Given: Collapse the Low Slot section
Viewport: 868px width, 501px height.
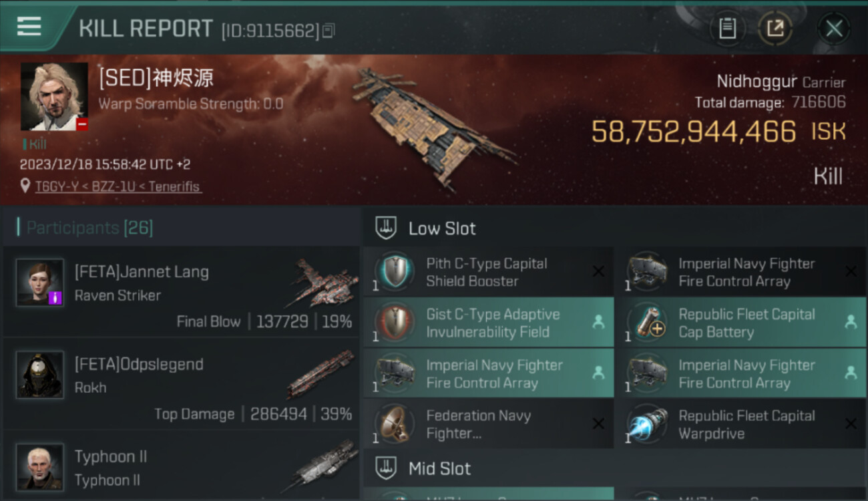Looking at the screenshot, I should click(x=614, y=228).
